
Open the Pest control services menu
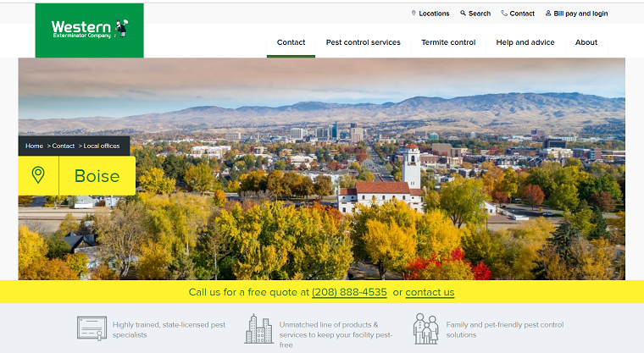(363, 42)
